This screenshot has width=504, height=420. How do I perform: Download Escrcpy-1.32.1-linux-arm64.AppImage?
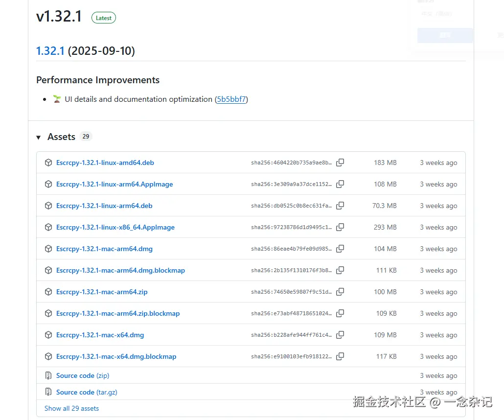click(x=115, y=184)
